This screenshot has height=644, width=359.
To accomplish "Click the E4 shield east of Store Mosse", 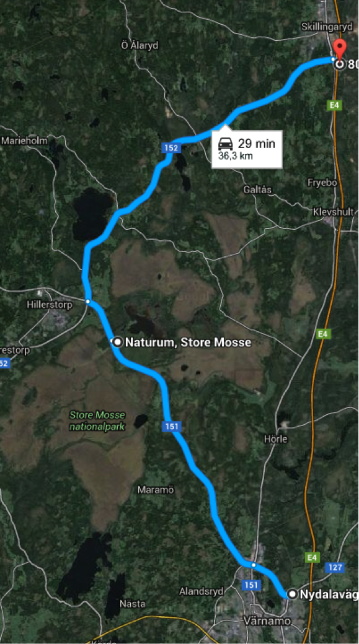I will point(324,334).
